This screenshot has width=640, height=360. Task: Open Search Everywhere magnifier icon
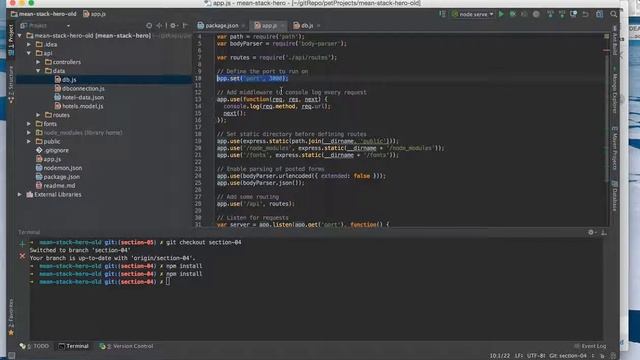tap(613, 14)
